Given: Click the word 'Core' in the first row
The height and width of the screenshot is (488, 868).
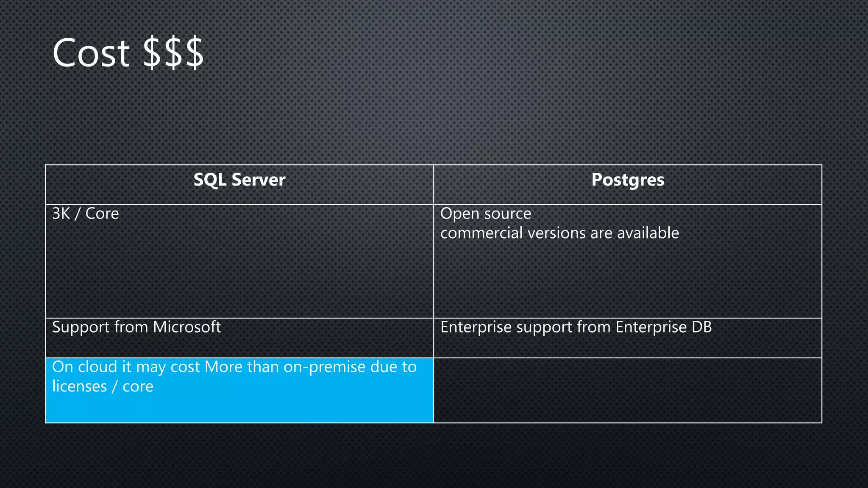Looking at the screenshot, I should pos(102,213).
